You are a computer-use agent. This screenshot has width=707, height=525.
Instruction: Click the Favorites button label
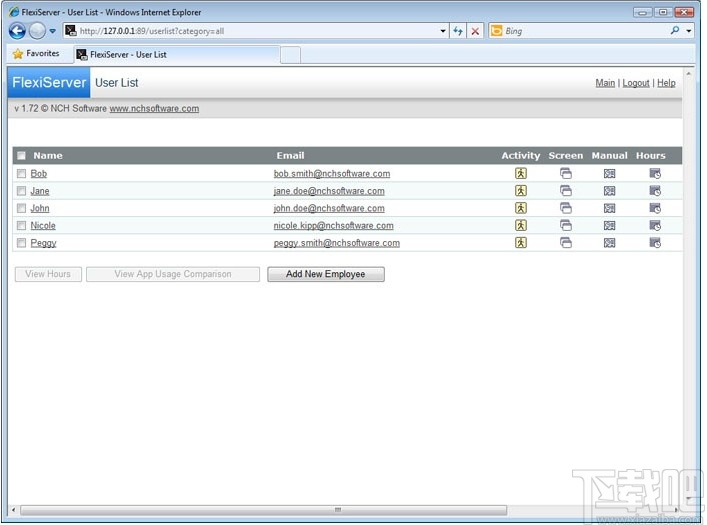point(43,53)
